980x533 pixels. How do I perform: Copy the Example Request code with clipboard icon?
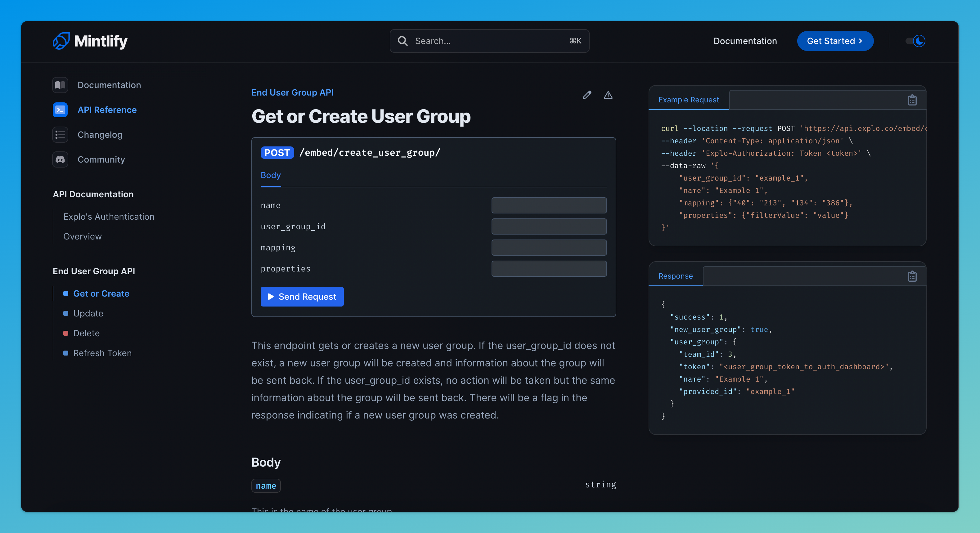point(912,100)
